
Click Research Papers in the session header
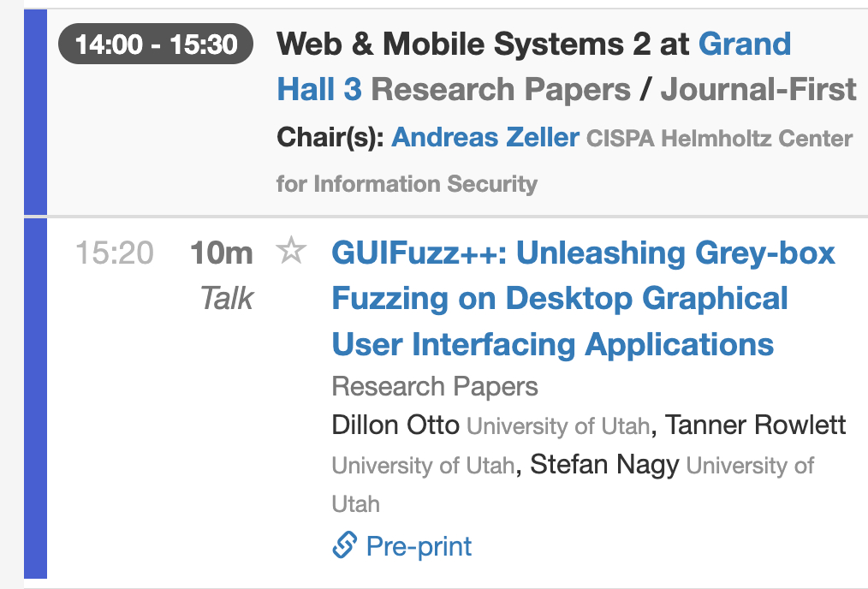coord(501,89)
